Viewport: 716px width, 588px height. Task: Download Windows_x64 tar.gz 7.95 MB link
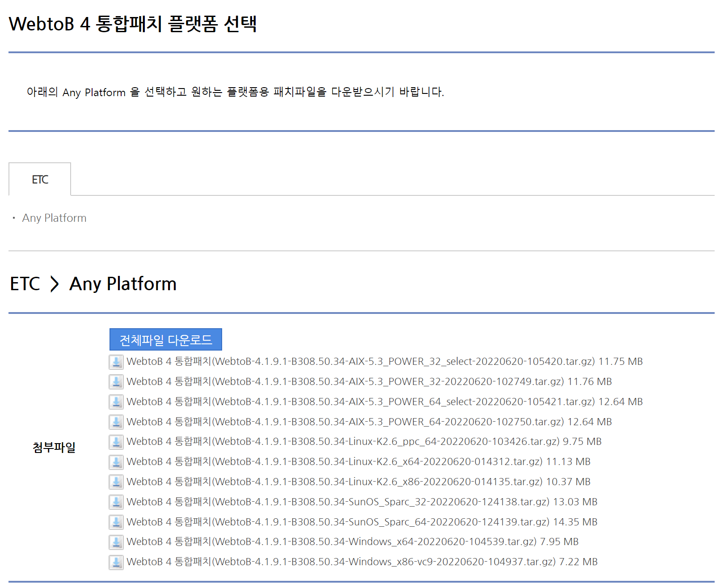point(353,541)
